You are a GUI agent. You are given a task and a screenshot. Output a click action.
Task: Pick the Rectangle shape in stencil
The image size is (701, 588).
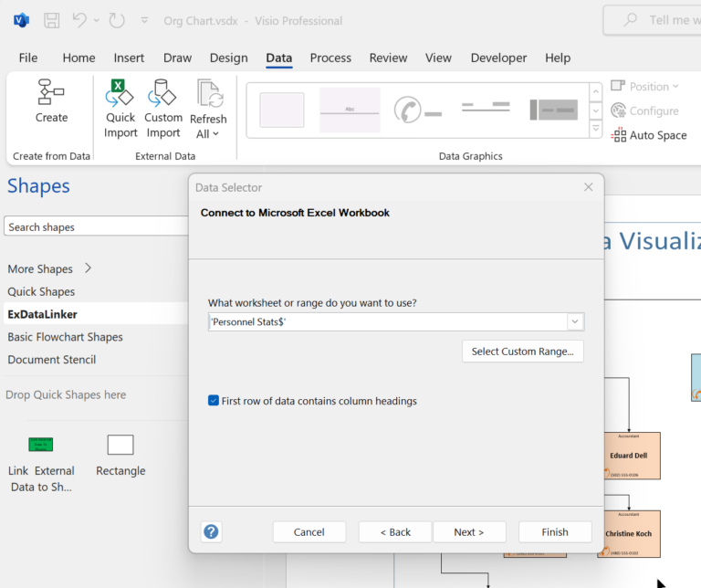coord(120,445)
